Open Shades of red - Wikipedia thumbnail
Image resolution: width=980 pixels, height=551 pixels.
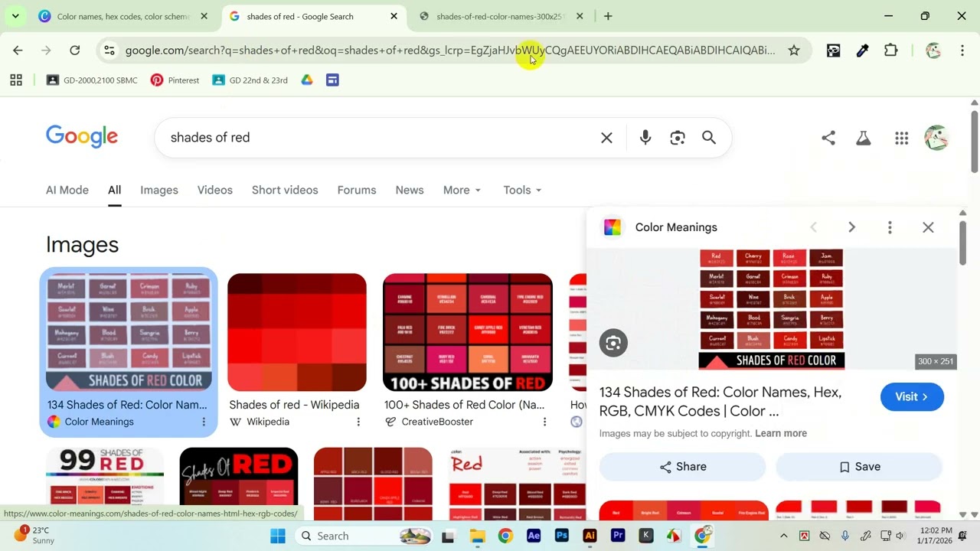pyautogui.click(x=297, y=332)
